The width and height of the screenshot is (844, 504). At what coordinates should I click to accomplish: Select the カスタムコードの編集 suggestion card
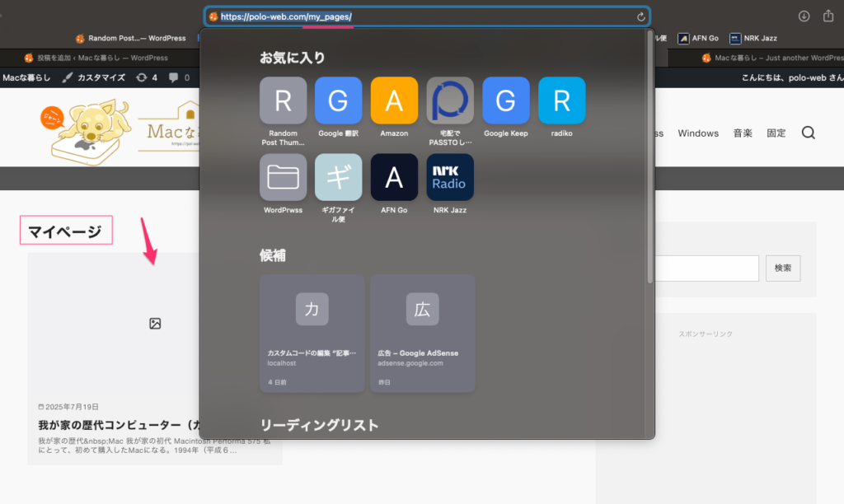pos(312,334)
